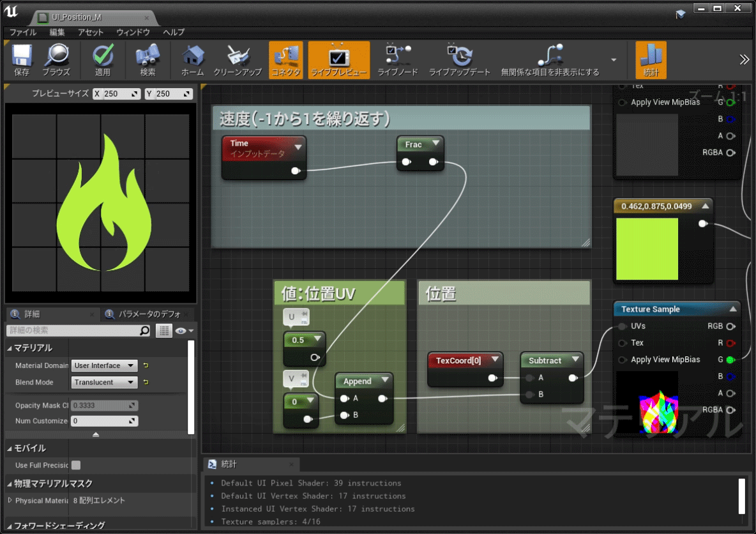Collapse the 0.5 constant node arrow
The image size is (756, 534).
[x=317, y=339]
